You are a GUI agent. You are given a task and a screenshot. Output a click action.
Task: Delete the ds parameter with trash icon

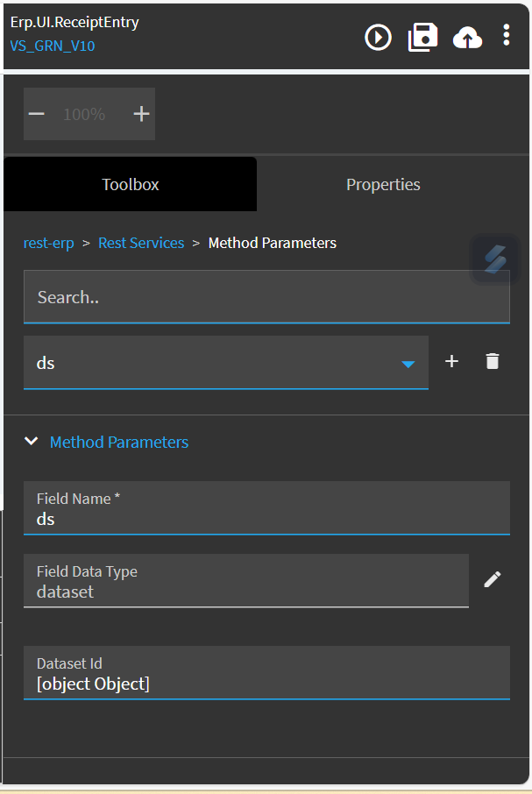coord(493,361)
